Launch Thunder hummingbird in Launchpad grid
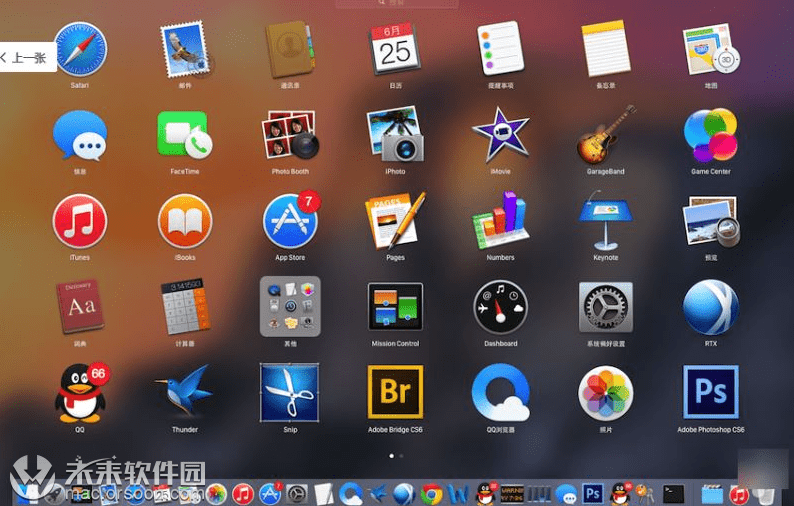This screenshot has height=506, width=794. click(x=185, y=392)
